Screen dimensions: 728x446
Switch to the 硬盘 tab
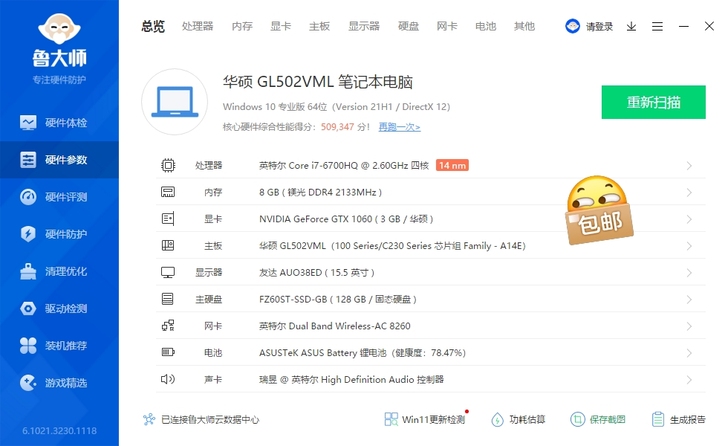409,26
